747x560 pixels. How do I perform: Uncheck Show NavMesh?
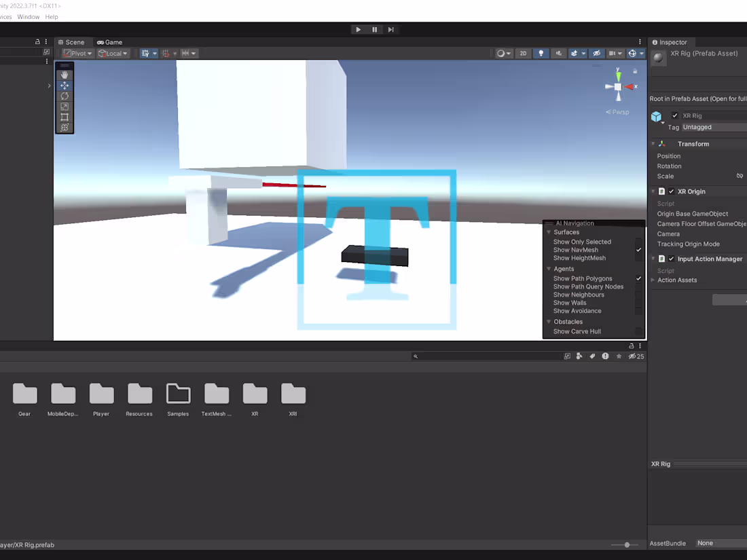[x=638, y=250]
